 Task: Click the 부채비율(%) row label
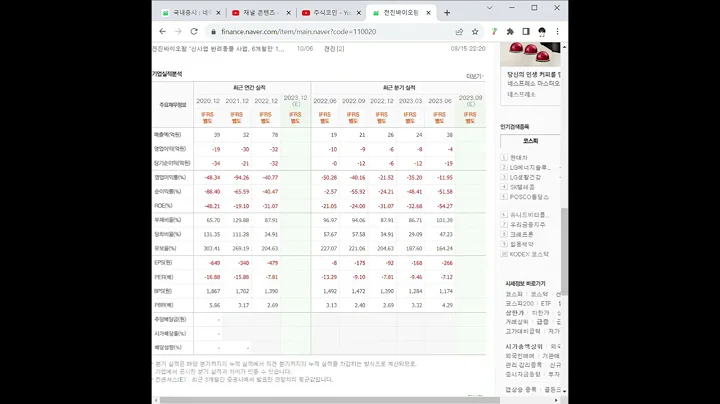coord(168,220)
